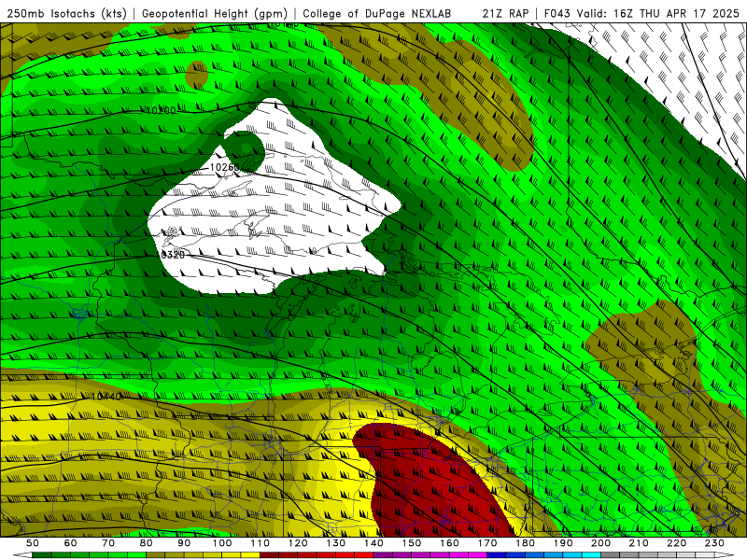The width and height of the screenshot is (747, 560).
Task: Click the 210 kts legend value
Action: (639, 543)
